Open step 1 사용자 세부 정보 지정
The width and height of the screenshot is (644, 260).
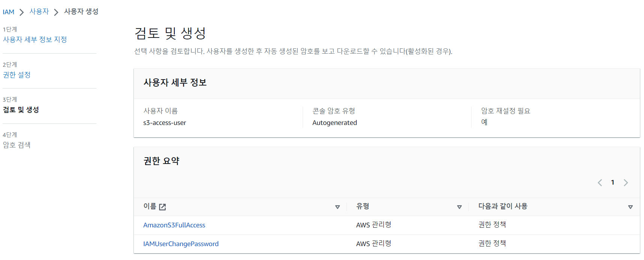(x=35, y=39)
